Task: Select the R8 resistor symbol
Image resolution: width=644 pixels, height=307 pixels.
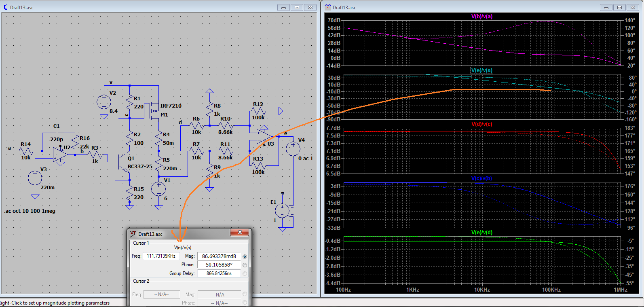Action: 209,110
